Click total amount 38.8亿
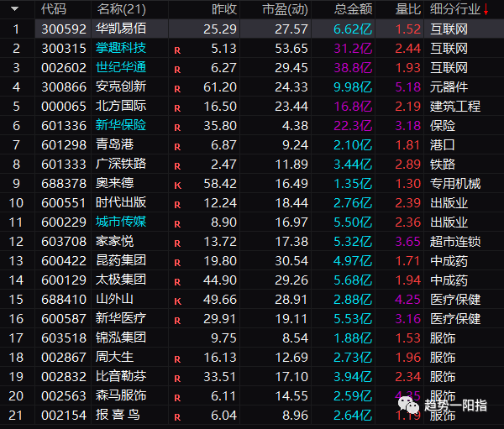The height and width of the screenshot is (429, 504). [353, 68]
